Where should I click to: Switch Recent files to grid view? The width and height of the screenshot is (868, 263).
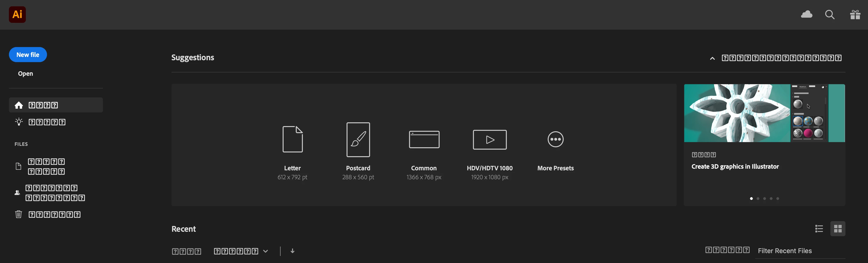coord(838,229)
